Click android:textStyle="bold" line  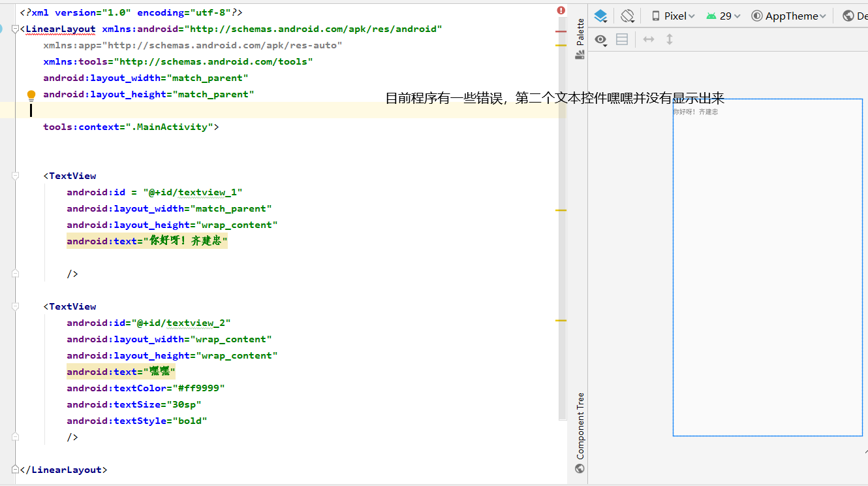[137, 421]
